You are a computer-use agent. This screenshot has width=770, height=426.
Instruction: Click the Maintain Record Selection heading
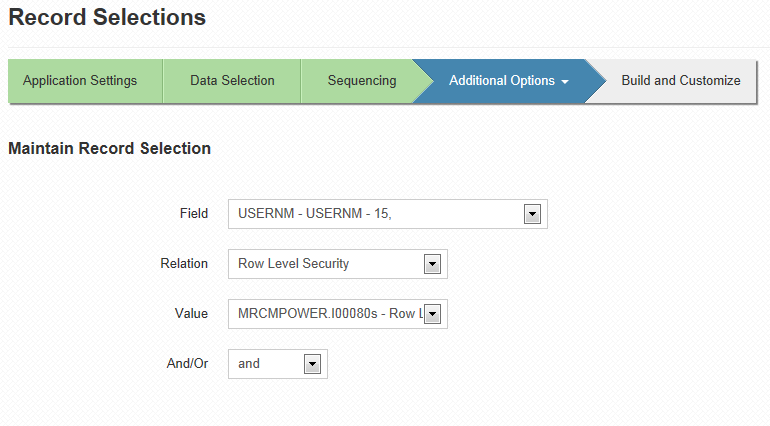(x=110, y=148)
